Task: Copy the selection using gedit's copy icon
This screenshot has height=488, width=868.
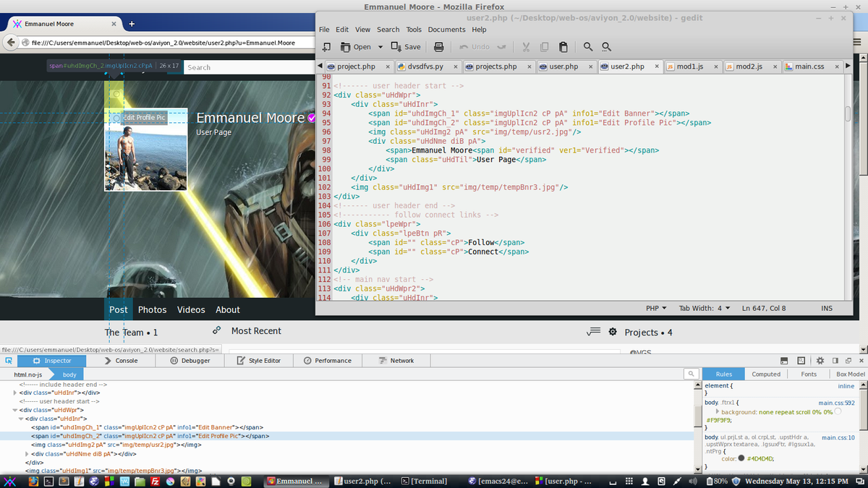Action: (545, 47)
